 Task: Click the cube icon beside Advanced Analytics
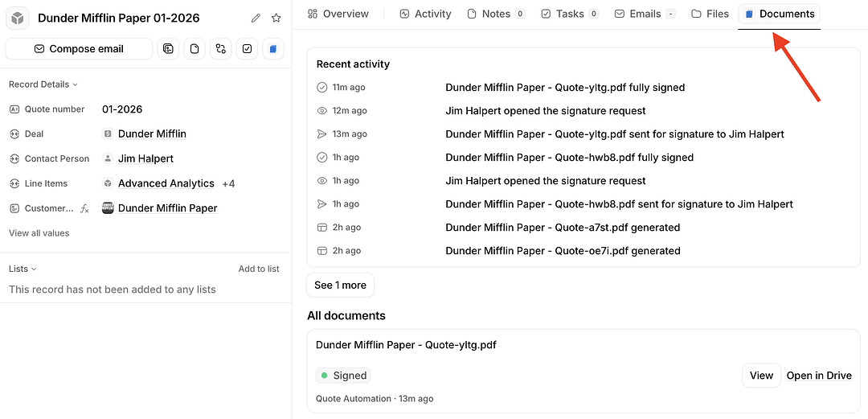click(x=108, y=183)
